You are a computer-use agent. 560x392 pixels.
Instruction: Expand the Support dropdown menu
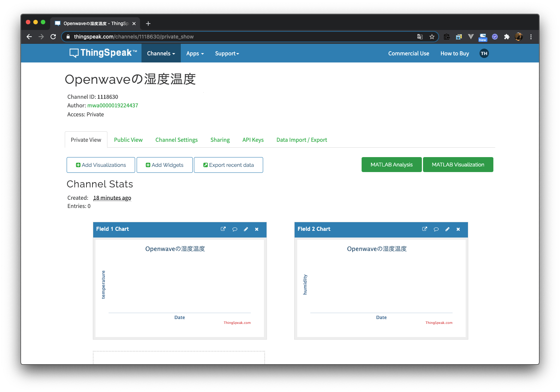(227, 53)
